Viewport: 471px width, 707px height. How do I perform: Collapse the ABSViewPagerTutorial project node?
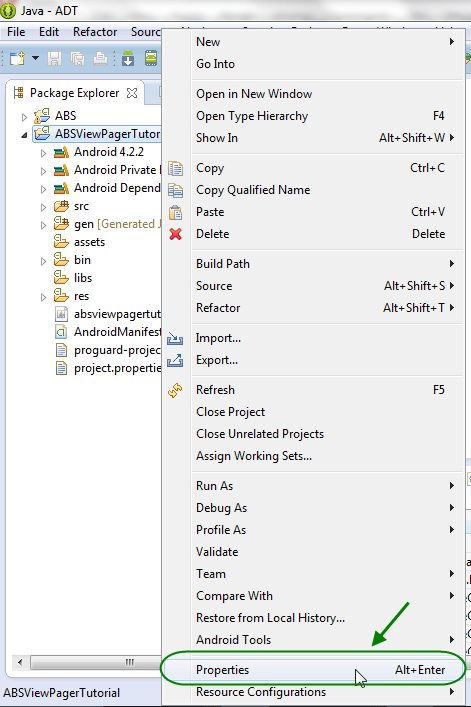pyautogui.click(x=24, y=135)
